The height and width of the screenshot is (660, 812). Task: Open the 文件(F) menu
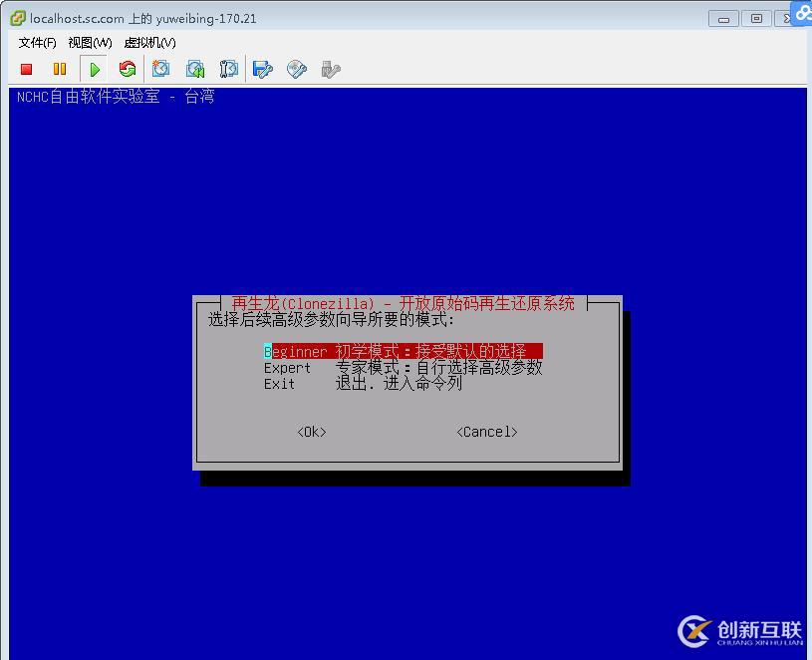point(34,43)
